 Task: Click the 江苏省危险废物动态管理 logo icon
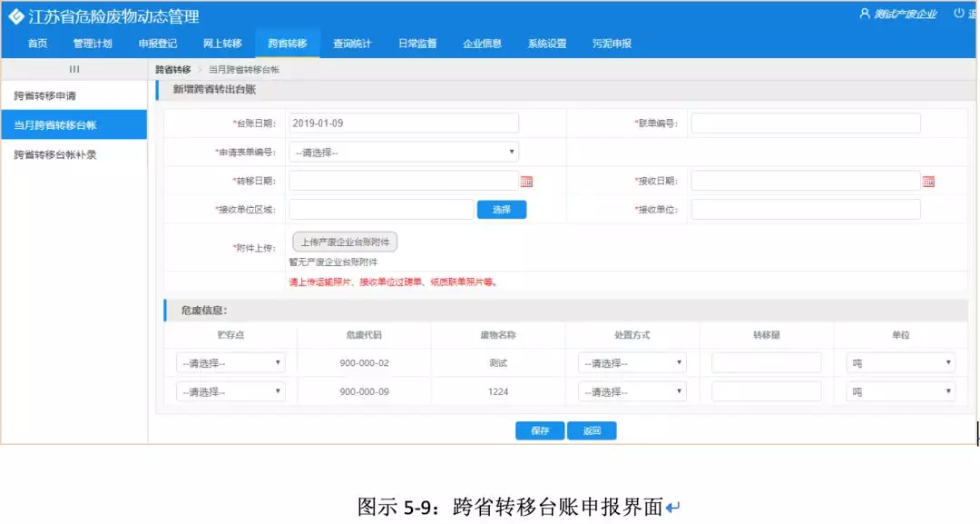pos(15,16)
